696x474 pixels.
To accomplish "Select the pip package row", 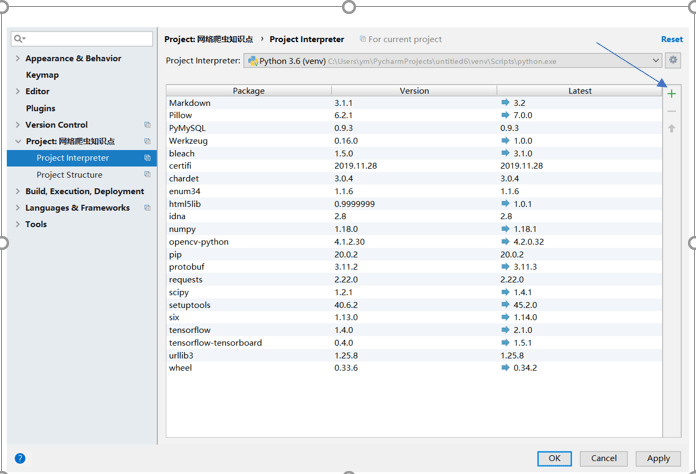I will pyautogui.click(x=414, y=254).
